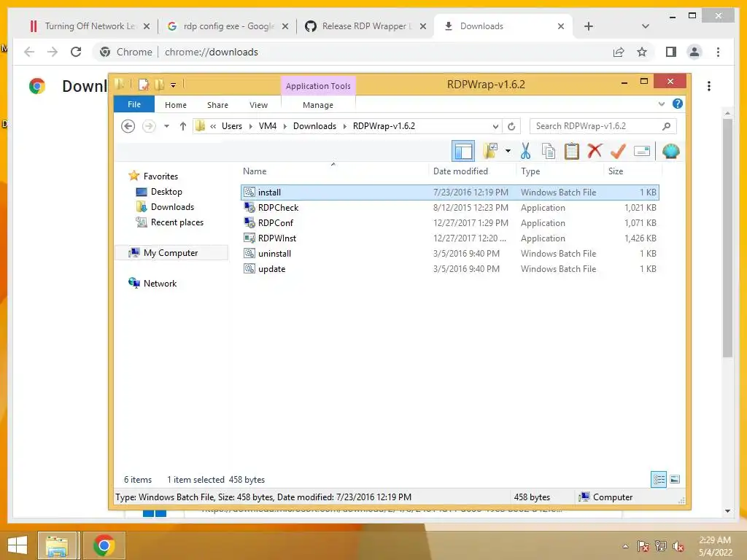Viewport: 747px width, 560px height.
Task: Open a new Chrome tab
Action: point(589,26)
